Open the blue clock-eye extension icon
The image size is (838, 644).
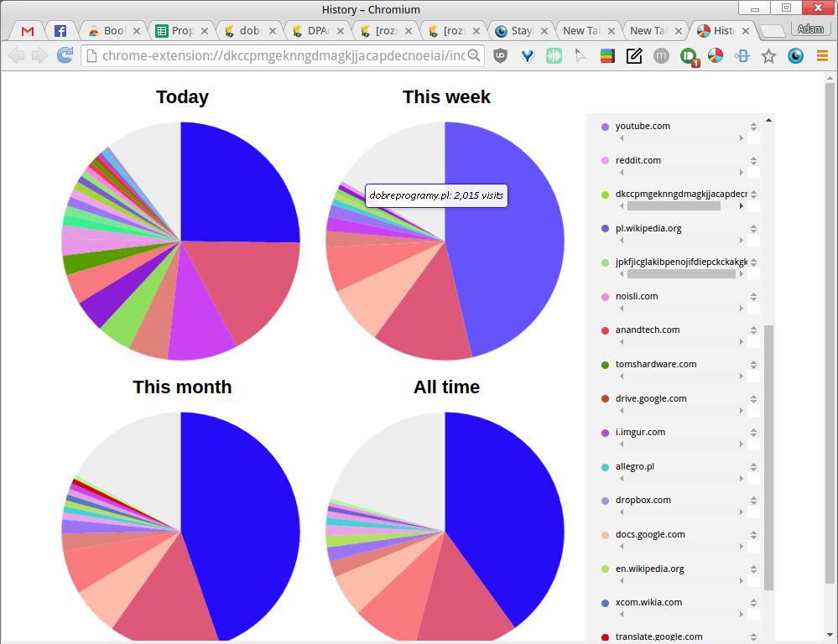tap(796, 55)
